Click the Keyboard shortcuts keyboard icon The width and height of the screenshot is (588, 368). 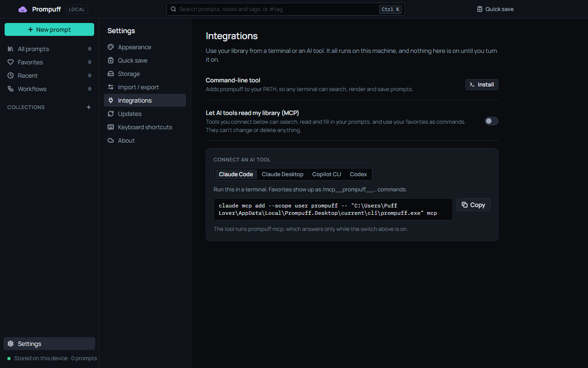coord(111,127)
